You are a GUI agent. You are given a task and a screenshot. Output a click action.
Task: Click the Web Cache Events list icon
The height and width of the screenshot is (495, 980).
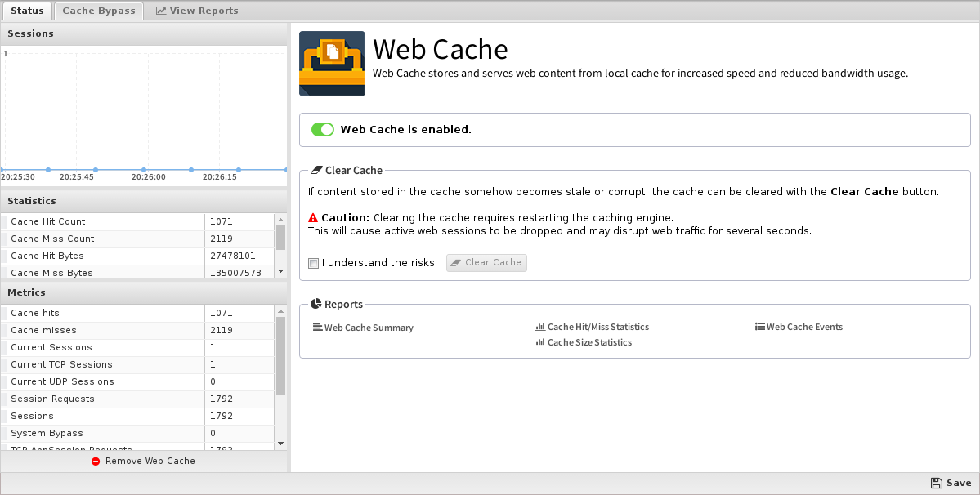(x=760, y=328)
